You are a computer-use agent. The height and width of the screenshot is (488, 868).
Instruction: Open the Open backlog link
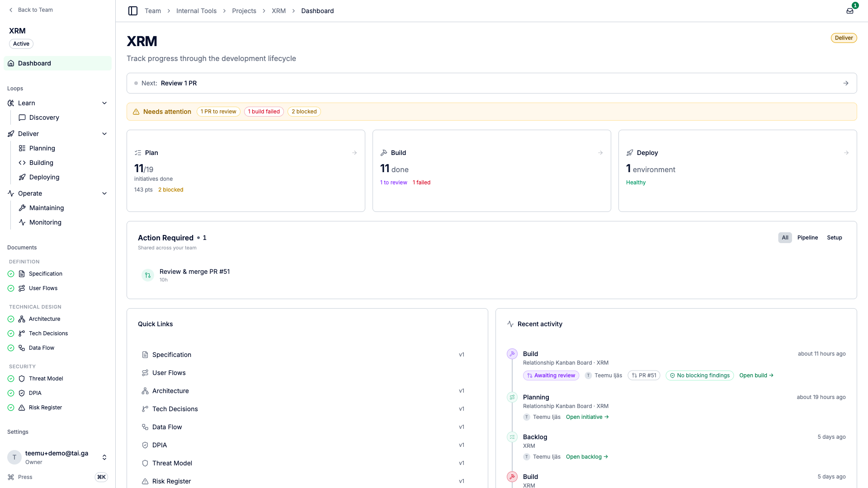[x=587, y=457]
